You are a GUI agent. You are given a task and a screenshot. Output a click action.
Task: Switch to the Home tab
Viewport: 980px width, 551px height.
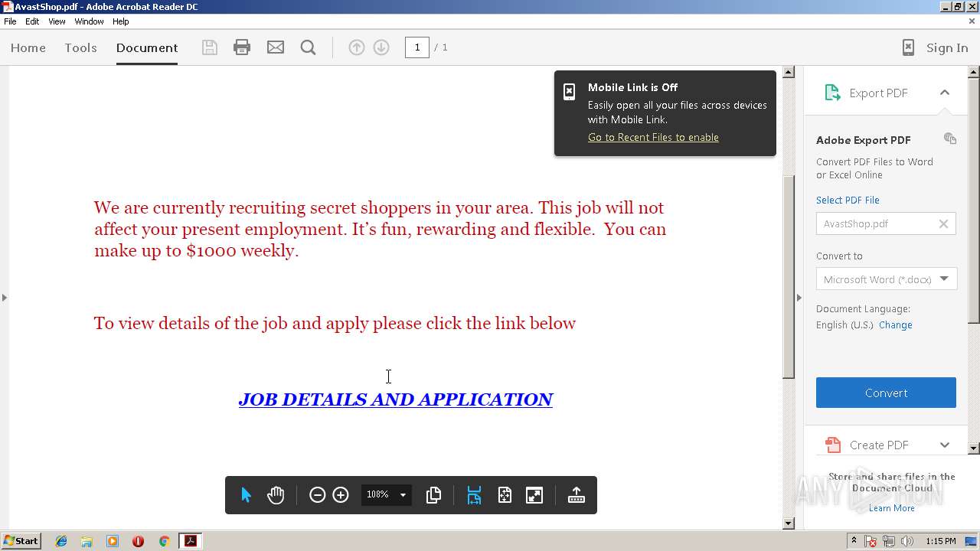[x=28, y=47]
